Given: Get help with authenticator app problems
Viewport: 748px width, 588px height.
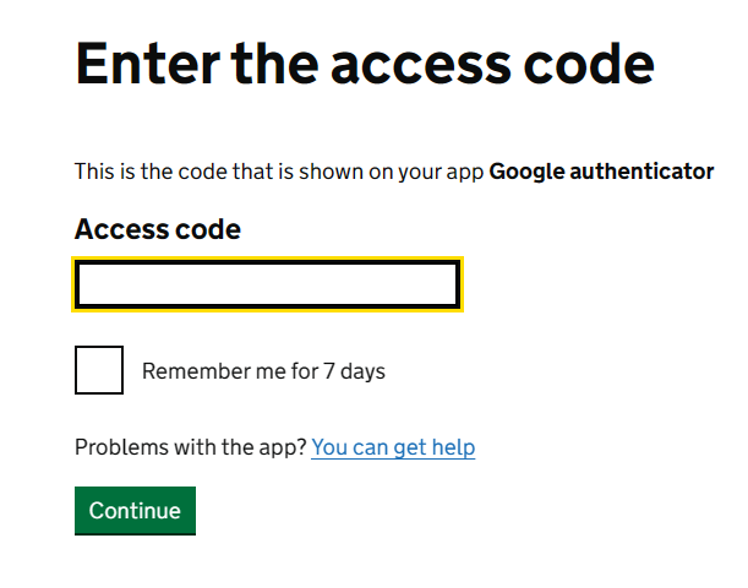Looking at the screenshot, I should 393,447.
